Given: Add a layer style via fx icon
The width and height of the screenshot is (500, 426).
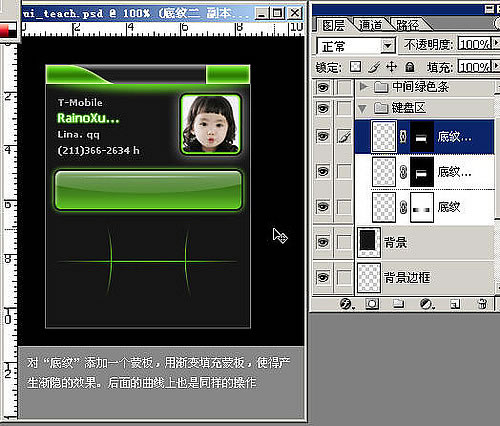Looking at the screenshot, I should (x=347, y=304).
